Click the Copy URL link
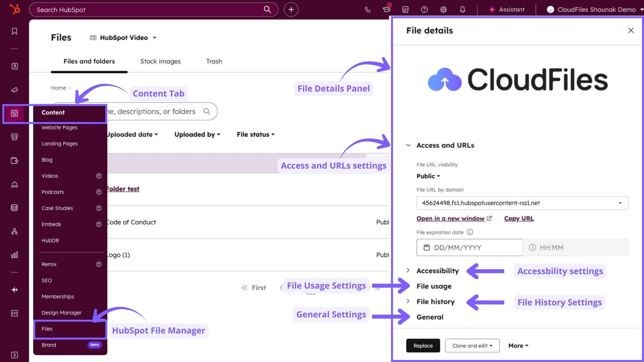Image resolution: width=644 pixels, height=362 pixels. coord(519,218)
